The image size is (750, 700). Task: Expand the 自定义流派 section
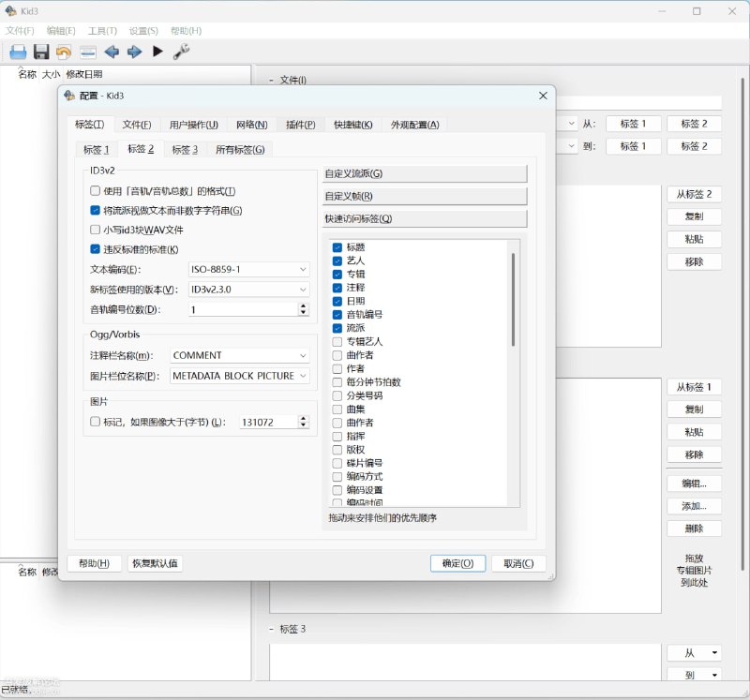[x=425, y=173]
